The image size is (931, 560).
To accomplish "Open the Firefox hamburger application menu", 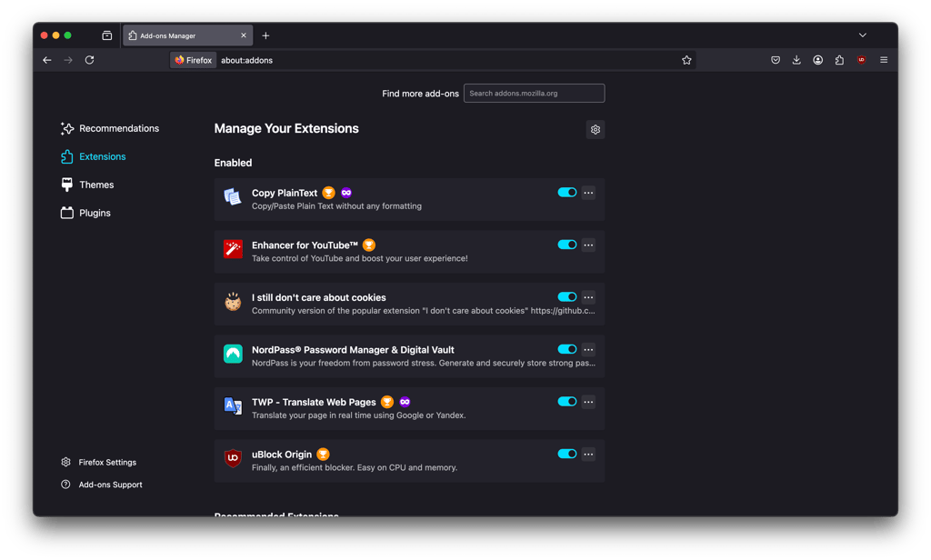I will point(884,60).
